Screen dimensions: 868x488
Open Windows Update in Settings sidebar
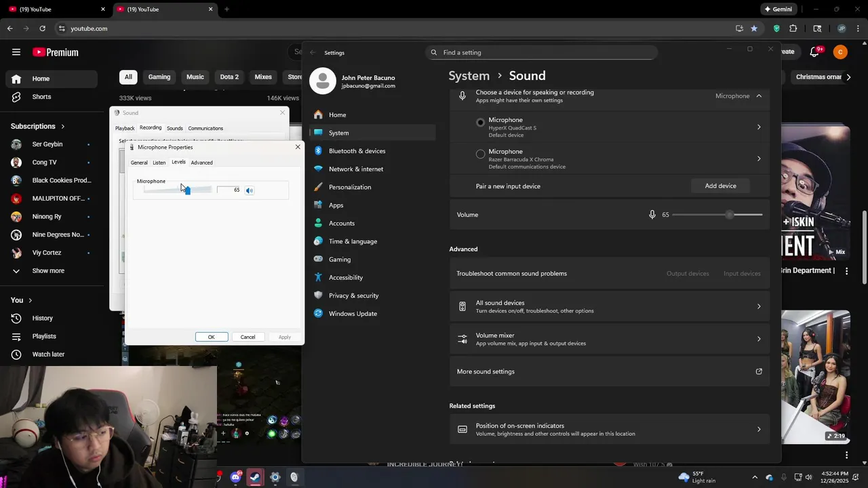[372, 314]
